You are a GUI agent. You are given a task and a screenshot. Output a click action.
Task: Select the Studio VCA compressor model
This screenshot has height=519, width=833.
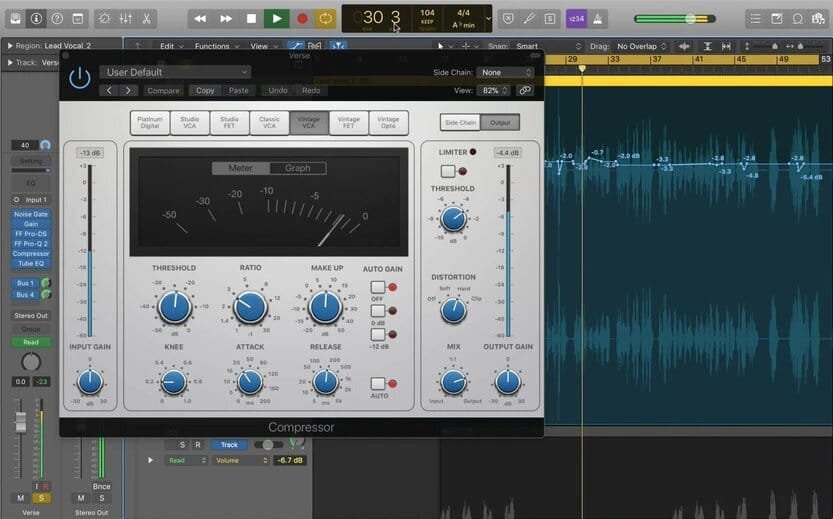click(190, 123)
